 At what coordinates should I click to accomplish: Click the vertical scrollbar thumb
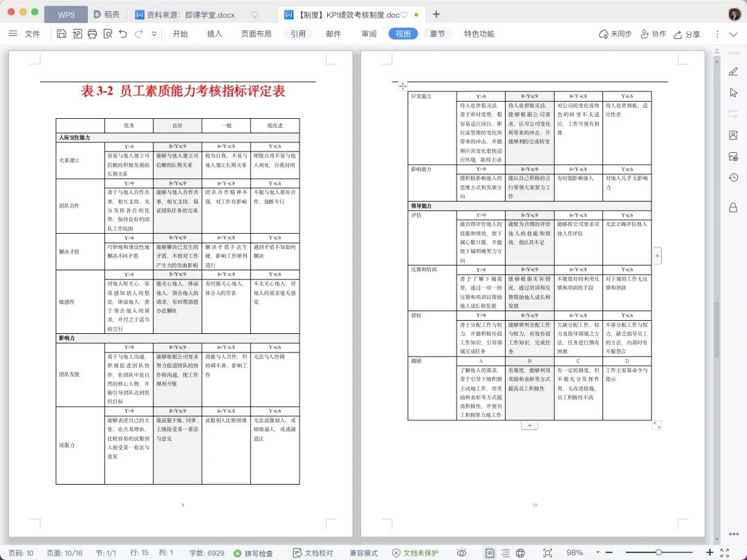(717, 329)
